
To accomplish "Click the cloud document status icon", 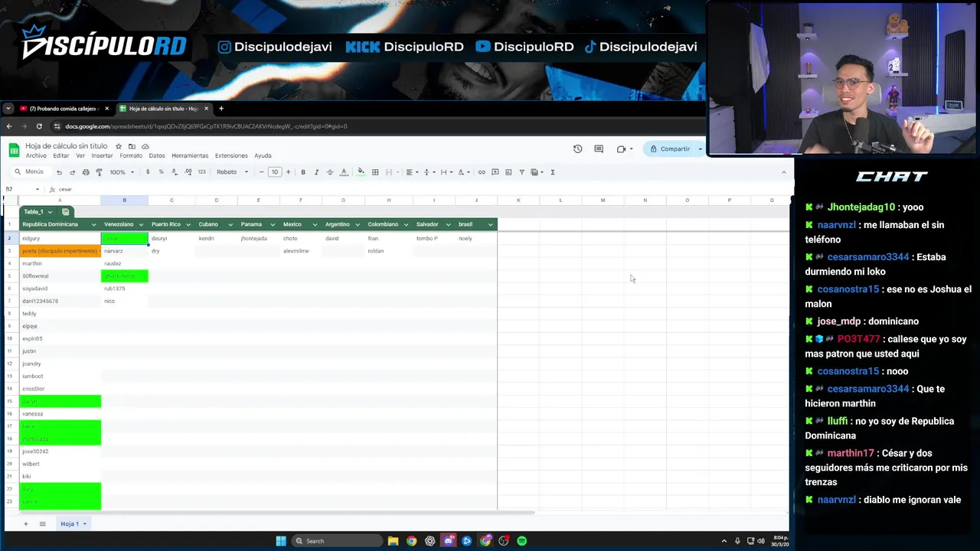I will point(145,146).
